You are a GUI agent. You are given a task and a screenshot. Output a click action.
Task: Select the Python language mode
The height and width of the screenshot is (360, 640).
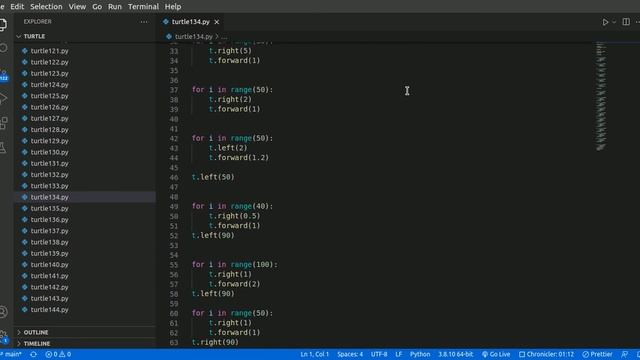(x=420, y=354)
